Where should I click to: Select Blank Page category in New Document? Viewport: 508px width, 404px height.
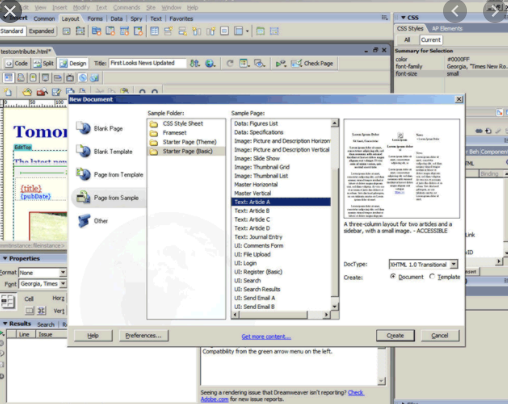click(99, 128)
